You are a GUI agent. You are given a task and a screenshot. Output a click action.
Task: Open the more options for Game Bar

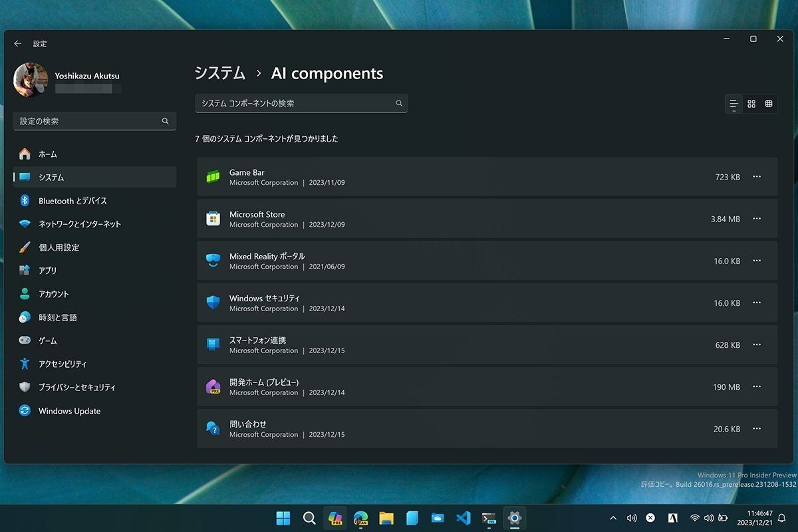pos(757,177)
